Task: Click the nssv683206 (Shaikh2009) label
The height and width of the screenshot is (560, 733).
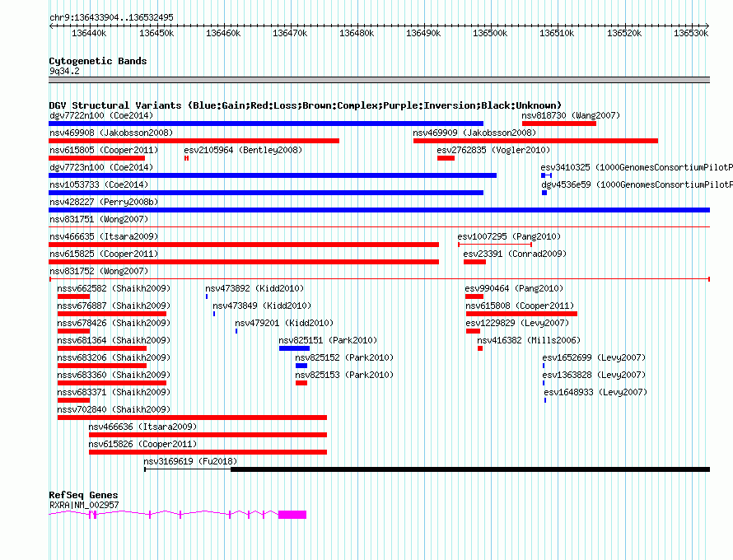Action: pos(114,357)
